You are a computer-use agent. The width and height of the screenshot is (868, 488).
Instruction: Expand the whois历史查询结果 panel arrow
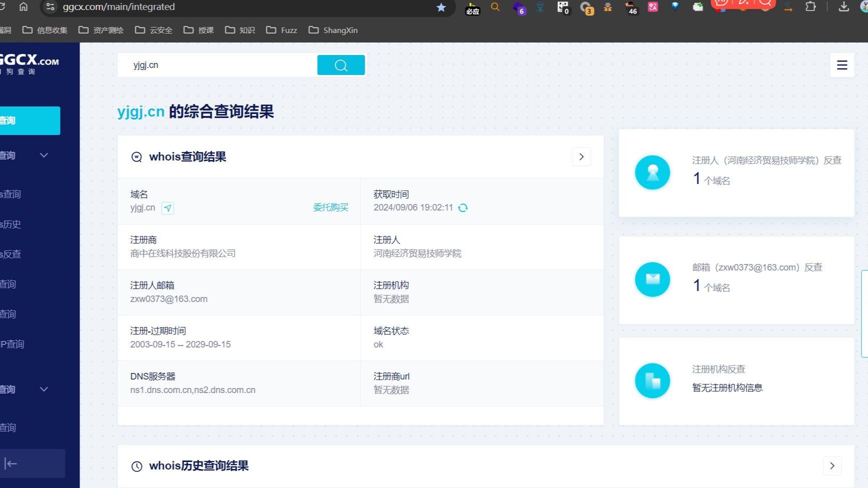tap(832, 466)
